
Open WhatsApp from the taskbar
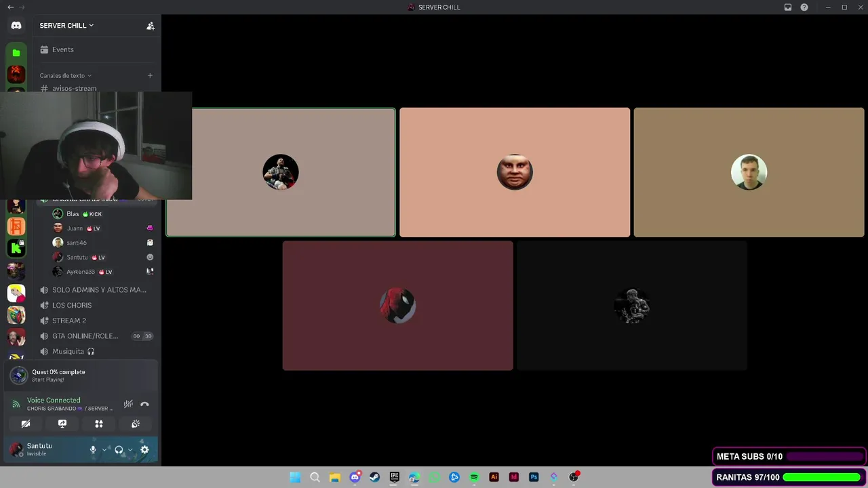point(435,477)
